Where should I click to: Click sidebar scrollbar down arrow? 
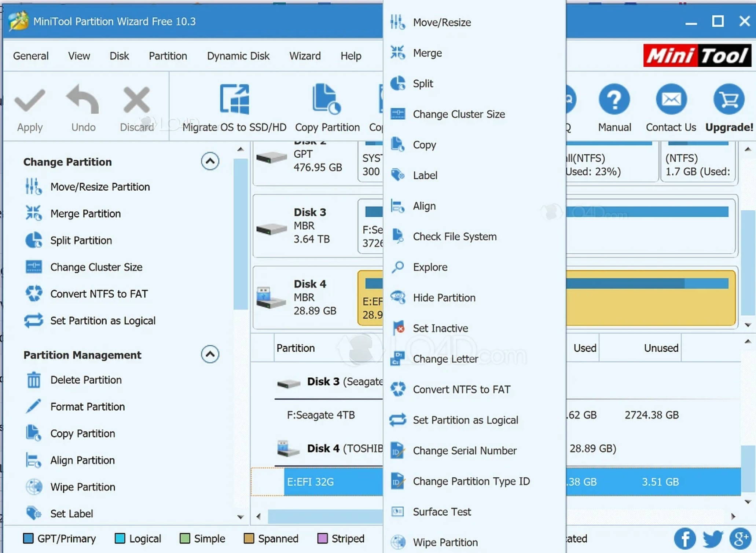pyautogui.click(x=241, y=517)
